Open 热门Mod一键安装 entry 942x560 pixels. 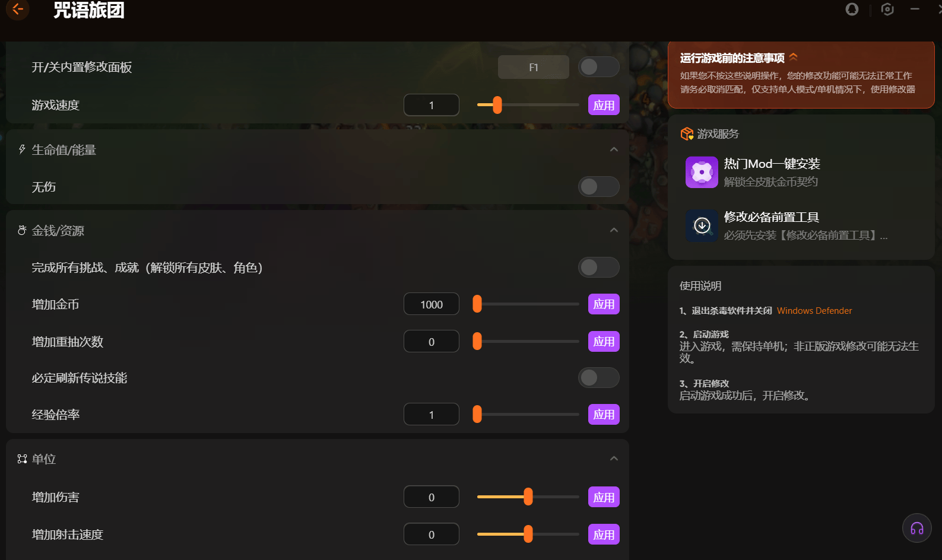pyautogui.click(x=772, y=164)
